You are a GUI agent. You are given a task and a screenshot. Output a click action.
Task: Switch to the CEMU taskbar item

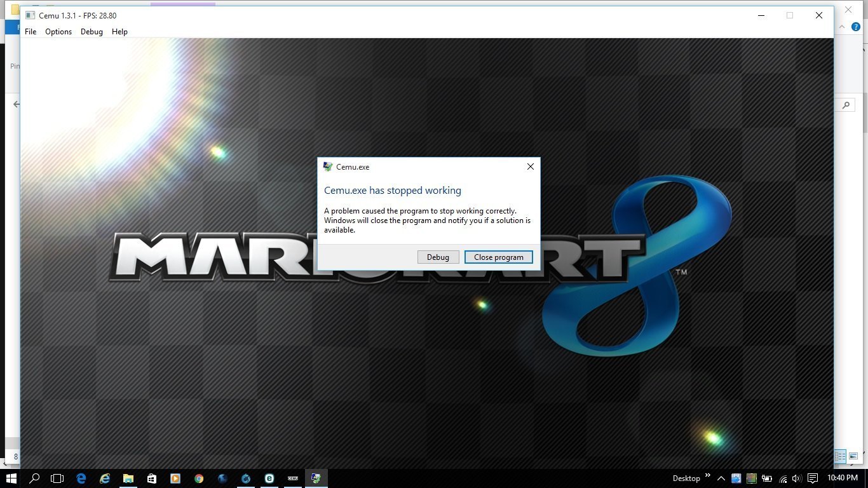[293, 478]
